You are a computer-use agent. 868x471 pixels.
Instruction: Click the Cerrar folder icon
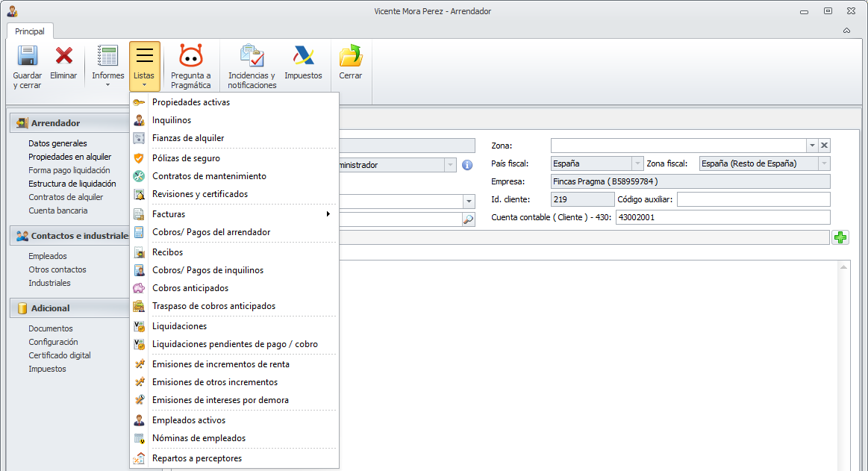pos(350,57)
